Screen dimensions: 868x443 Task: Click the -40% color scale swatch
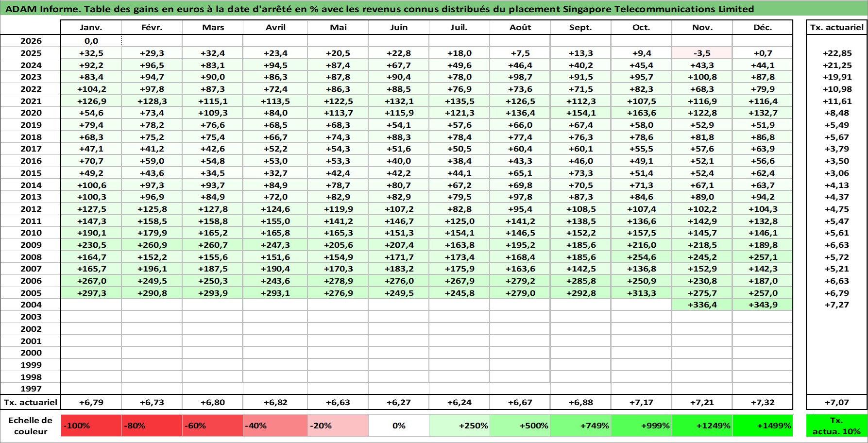(275, 426)
